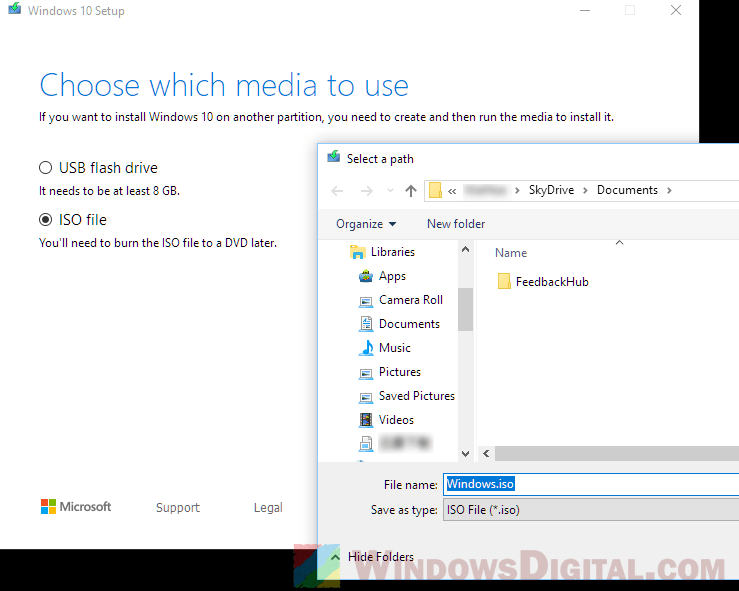Expand hidden path with double chevron

point(452,191)
